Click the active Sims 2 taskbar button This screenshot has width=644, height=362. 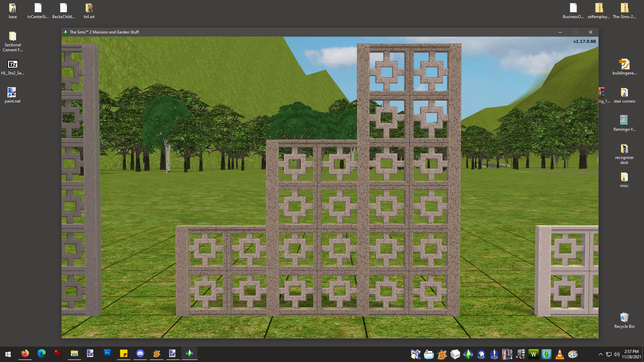tap(189, 353)
